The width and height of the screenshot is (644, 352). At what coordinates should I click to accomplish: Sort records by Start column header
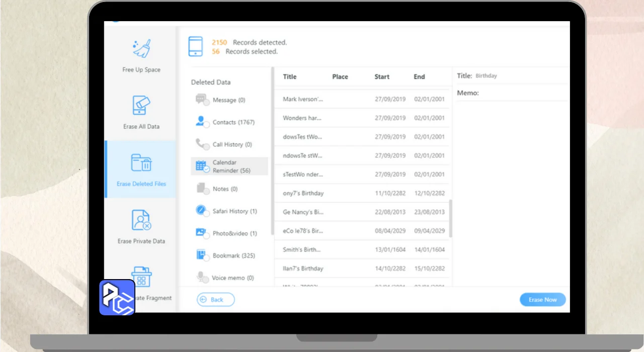coord(382,77)
